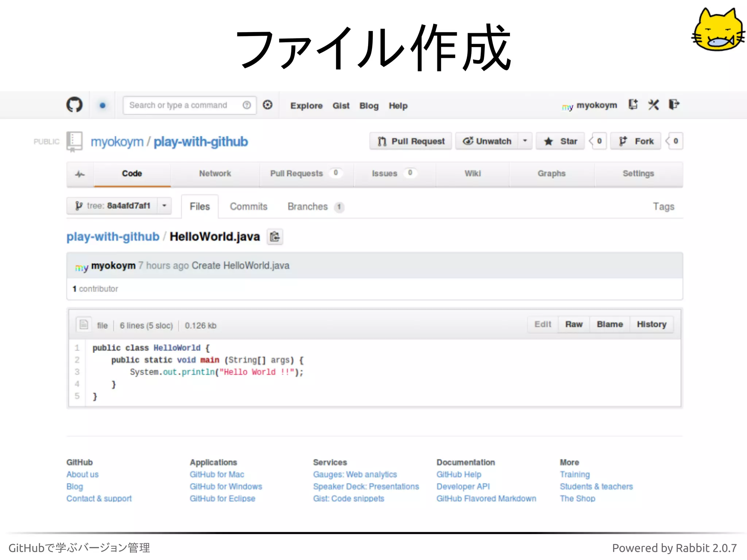Click play-with-github in the repo title
Screen dimensions: 747x560
tap(201, 142)
